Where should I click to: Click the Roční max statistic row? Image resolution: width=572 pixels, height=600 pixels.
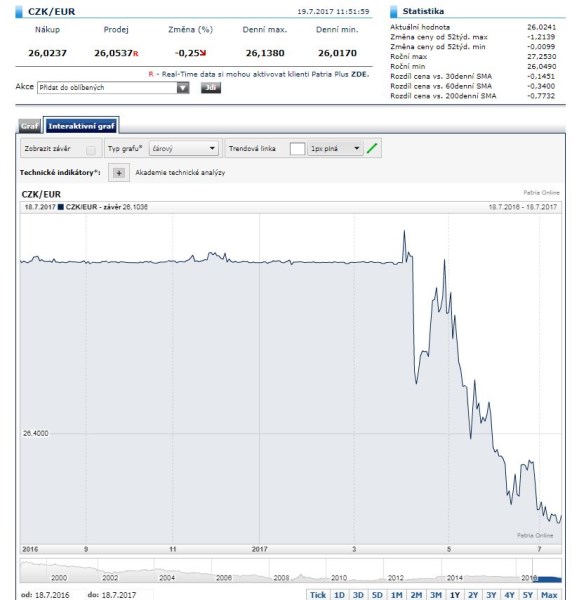coord(473,57)
